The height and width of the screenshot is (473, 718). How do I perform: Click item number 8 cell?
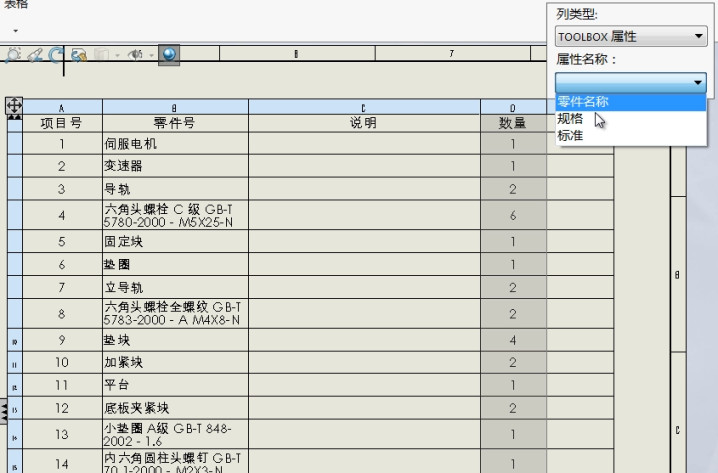[x=62, y=314]
